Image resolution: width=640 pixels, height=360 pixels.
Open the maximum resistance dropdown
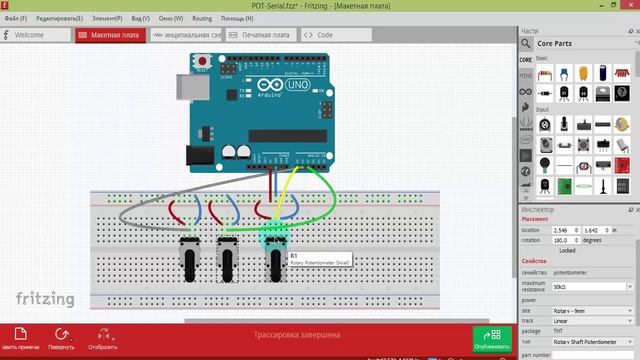point(630,287)
